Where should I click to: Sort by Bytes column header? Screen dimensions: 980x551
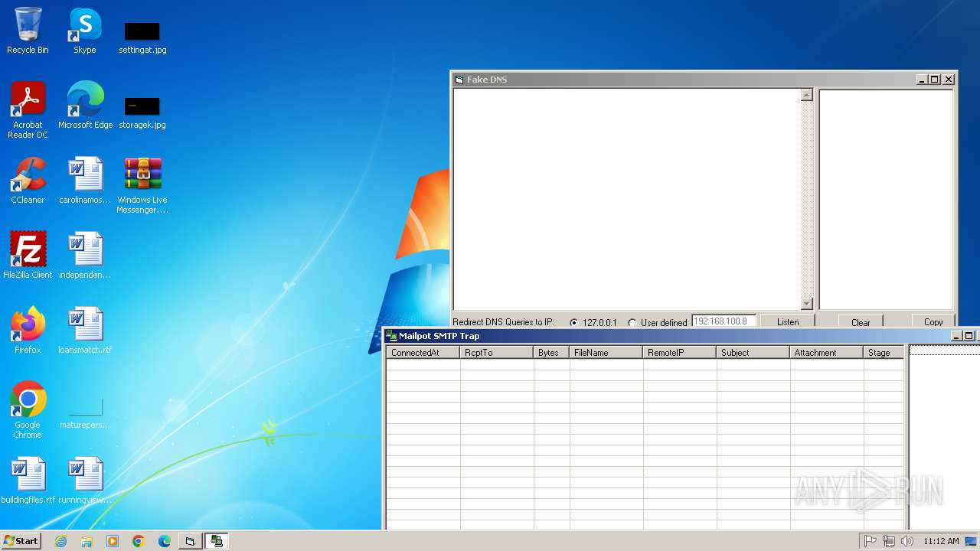coord(551,352)
